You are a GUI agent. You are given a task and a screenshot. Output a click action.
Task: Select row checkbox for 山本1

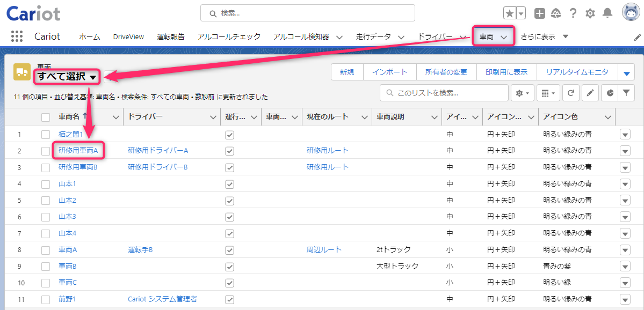click(x=46, y=184)
